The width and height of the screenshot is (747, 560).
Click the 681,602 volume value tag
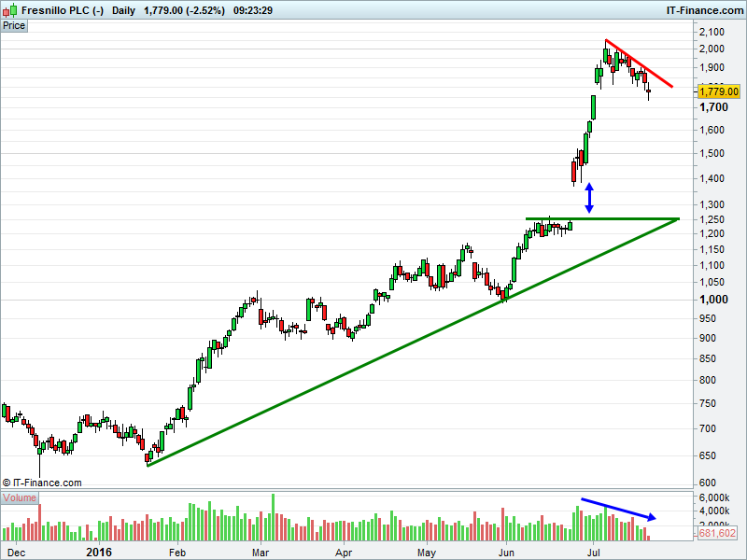717,533
